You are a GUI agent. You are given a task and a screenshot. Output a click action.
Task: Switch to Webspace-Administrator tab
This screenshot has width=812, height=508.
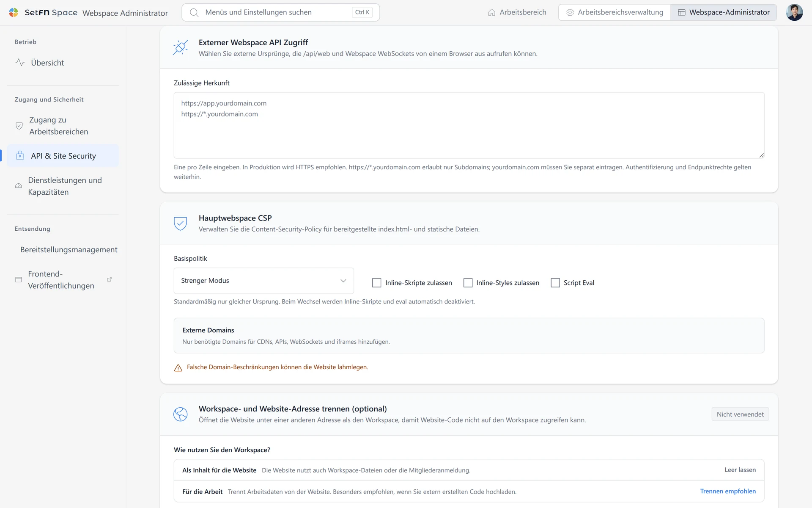[x=724, y=13]
